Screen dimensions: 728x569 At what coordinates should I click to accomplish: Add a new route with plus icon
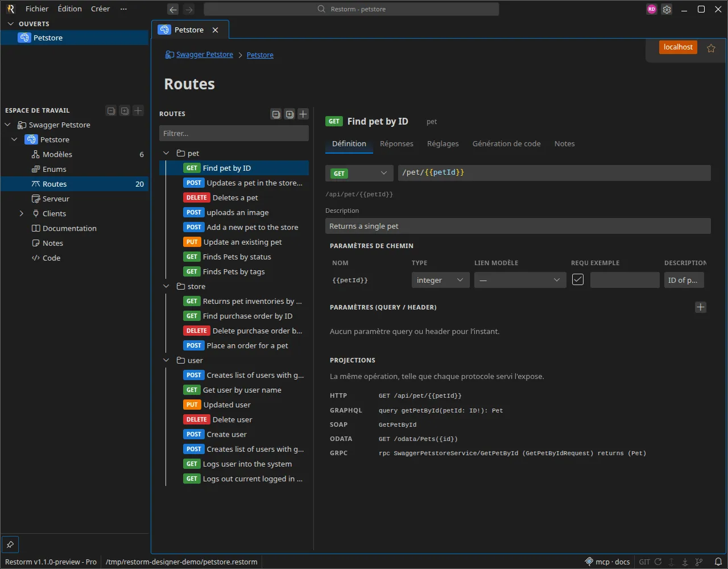coord(303,114)
